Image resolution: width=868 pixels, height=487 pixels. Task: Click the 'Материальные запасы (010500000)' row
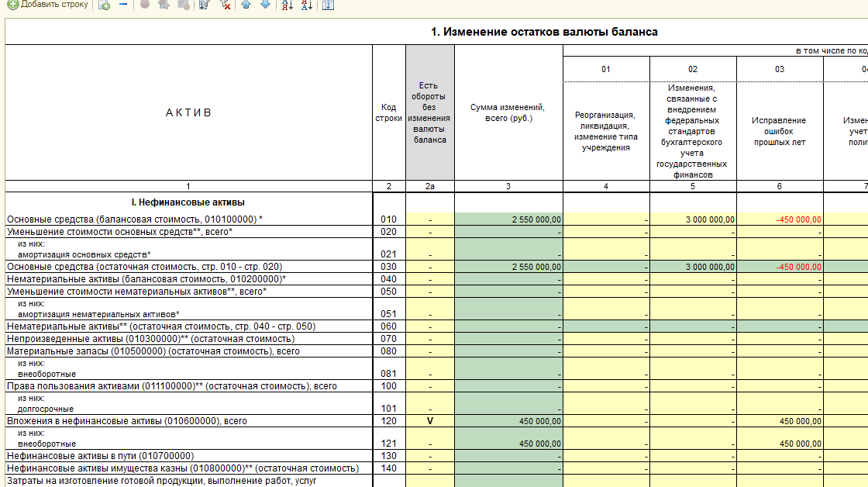(189, 351)
